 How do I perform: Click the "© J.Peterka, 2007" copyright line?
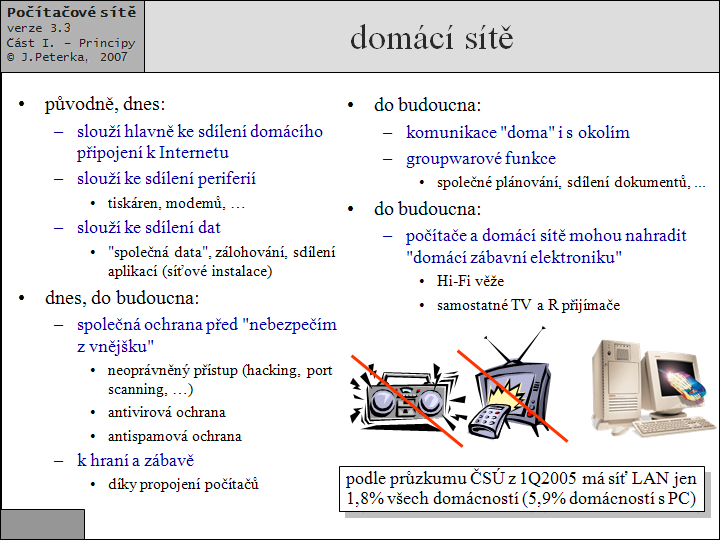tap(66, 58)
